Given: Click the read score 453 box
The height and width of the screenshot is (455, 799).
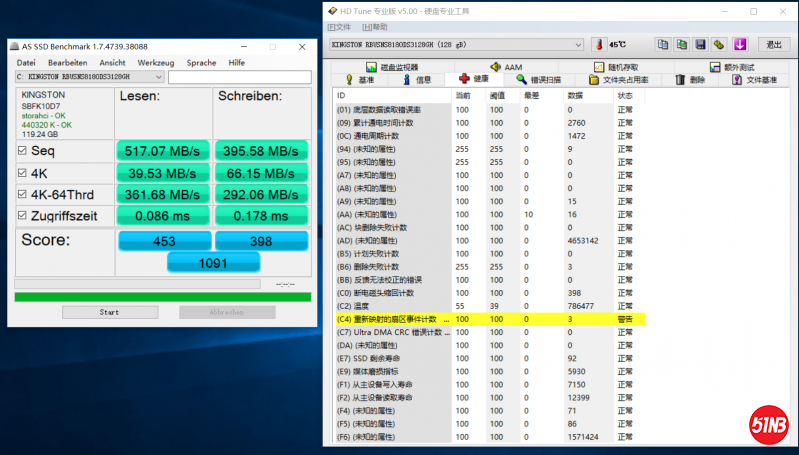Looking at the screenshot, I should pyautogui.click(x=165, y=241).
